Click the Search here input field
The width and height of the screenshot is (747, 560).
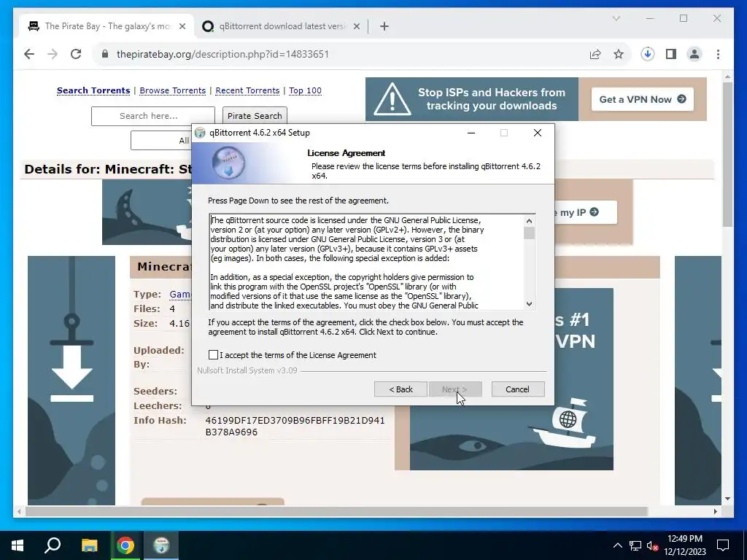point(153,116)
